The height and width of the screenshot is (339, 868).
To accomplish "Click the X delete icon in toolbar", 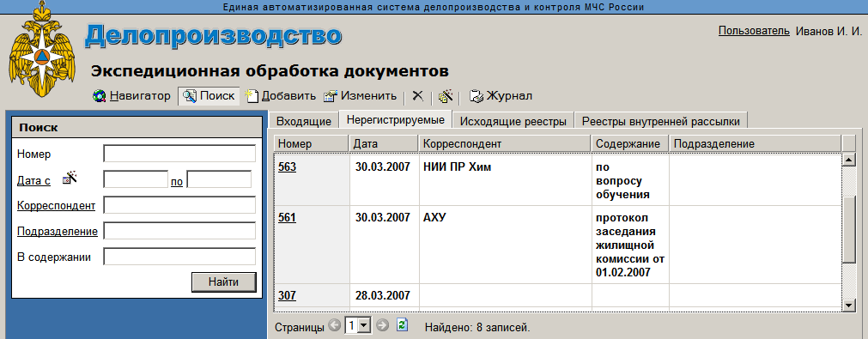I will pyautogui.click(x=418, y=96).
